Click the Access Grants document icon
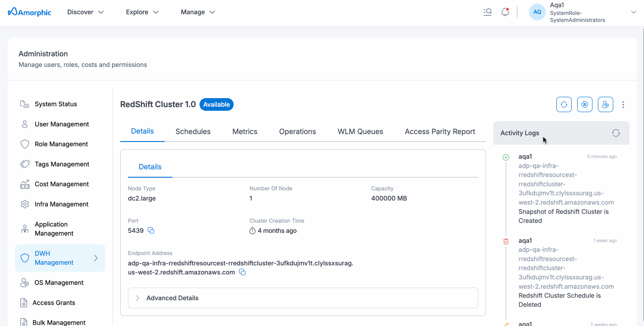This screenshot has width=644, height=326. [24, 302]
